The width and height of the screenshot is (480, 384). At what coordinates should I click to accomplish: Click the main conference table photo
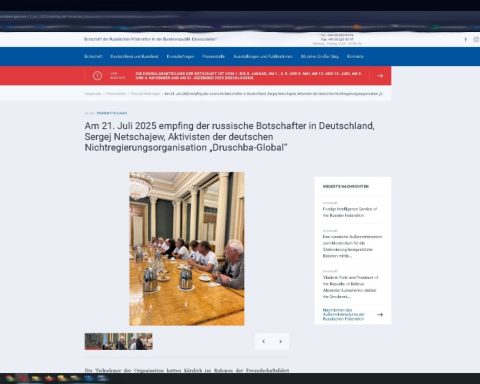coord(187,249)
